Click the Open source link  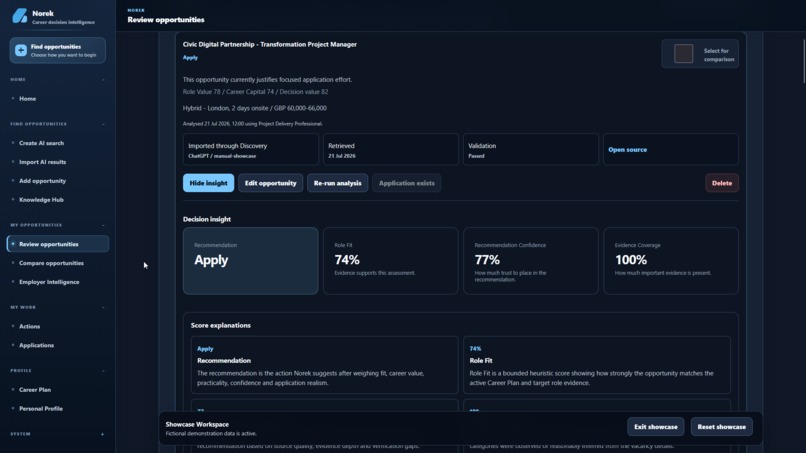pyautogui.click(x=628, y=150)
